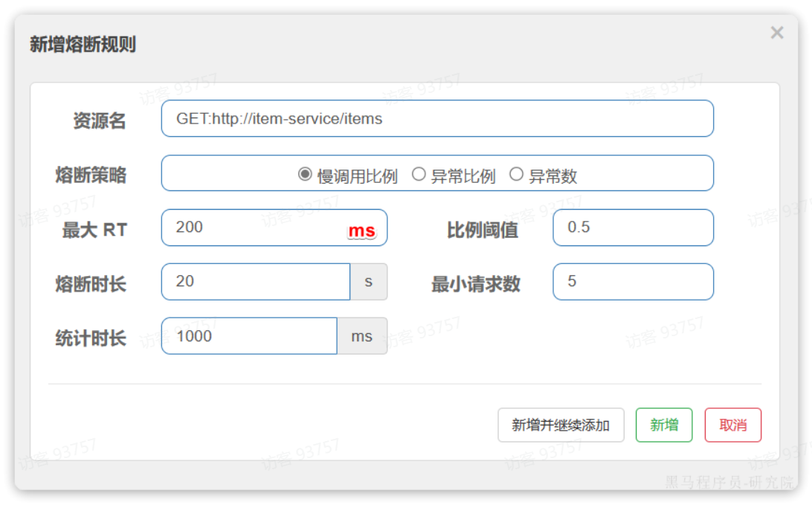Click the 资源名 label
This screenshot has height=505, width=812.
tap(100, 120)
